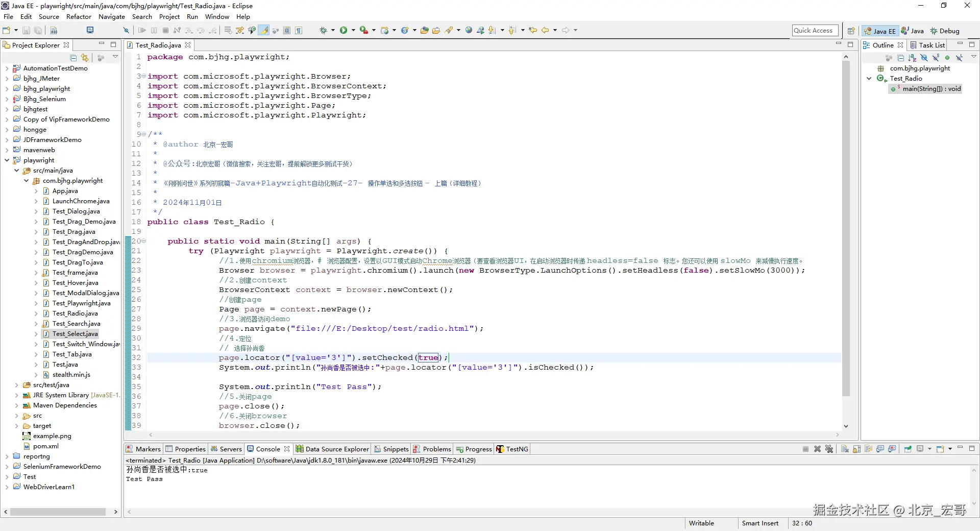This screenshot has width=980, height=531.
Task: Click the Collapse All icon in Project Explorer
Action: pos(73,58)
